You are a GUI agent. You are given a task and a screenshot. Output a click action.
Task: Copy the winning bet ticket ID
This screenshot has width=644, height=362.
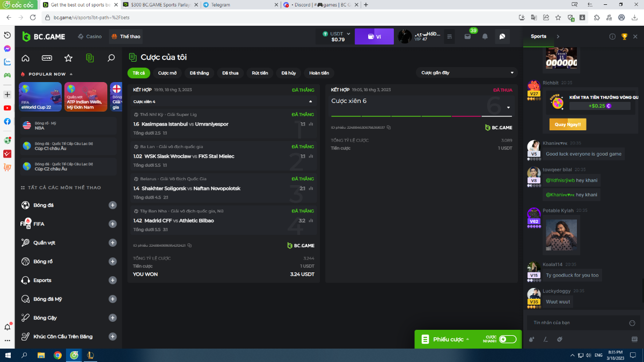click(x=189, y=246)
